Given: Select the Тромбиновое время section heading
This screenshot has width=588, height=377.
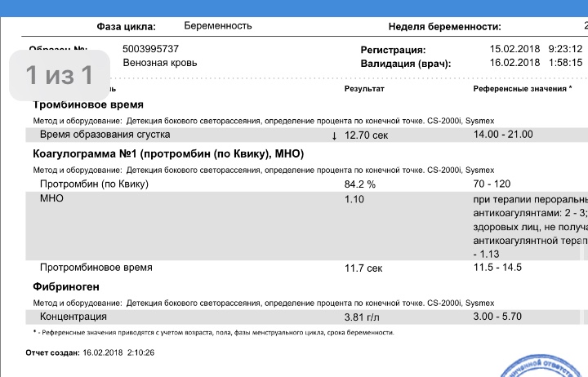Looking at the screenshot, I should click(88, 105).
